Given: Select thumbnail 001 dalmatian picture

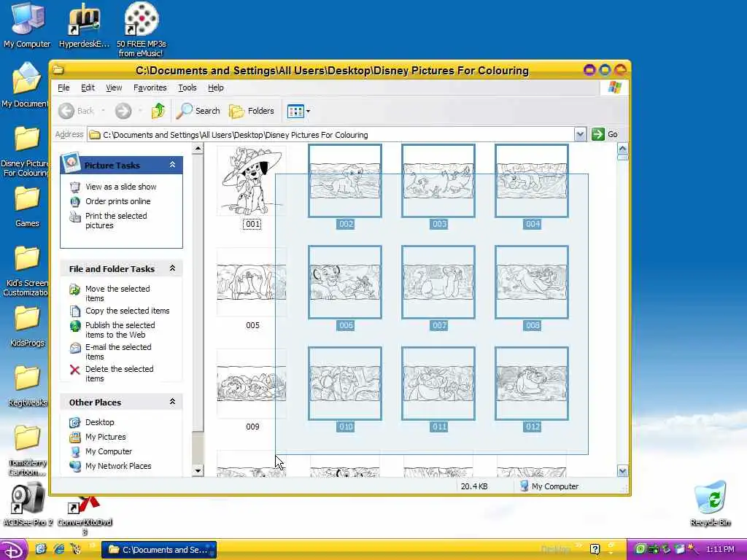Looking at the screenshot, I should (x=252, y=181).
